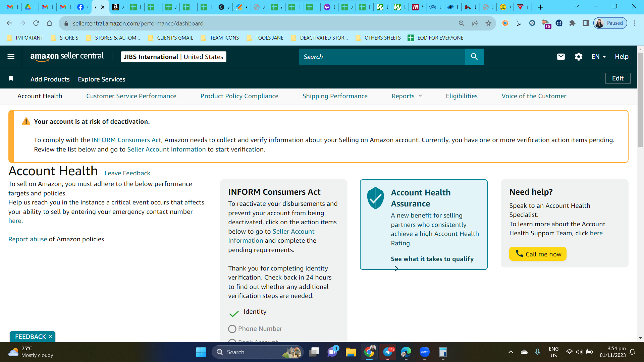Image resolution: width=644 pixels, height=362 pixels.
Task: Expand the Reports dropdown
Action: coord(407,96)
